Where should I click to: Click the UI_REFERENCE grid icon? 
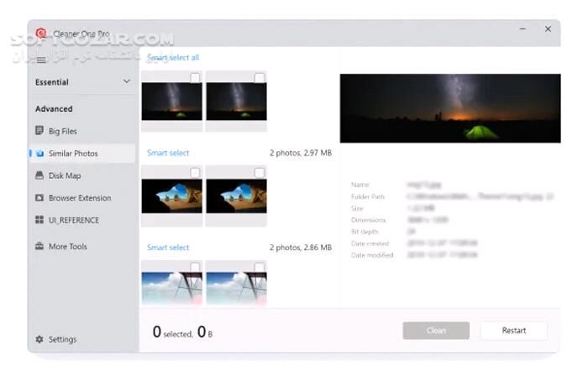(x=39, y=220)
